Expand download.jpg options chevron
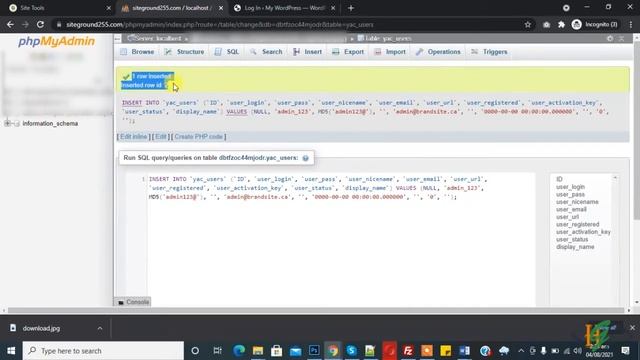 [x=100, y=328]
